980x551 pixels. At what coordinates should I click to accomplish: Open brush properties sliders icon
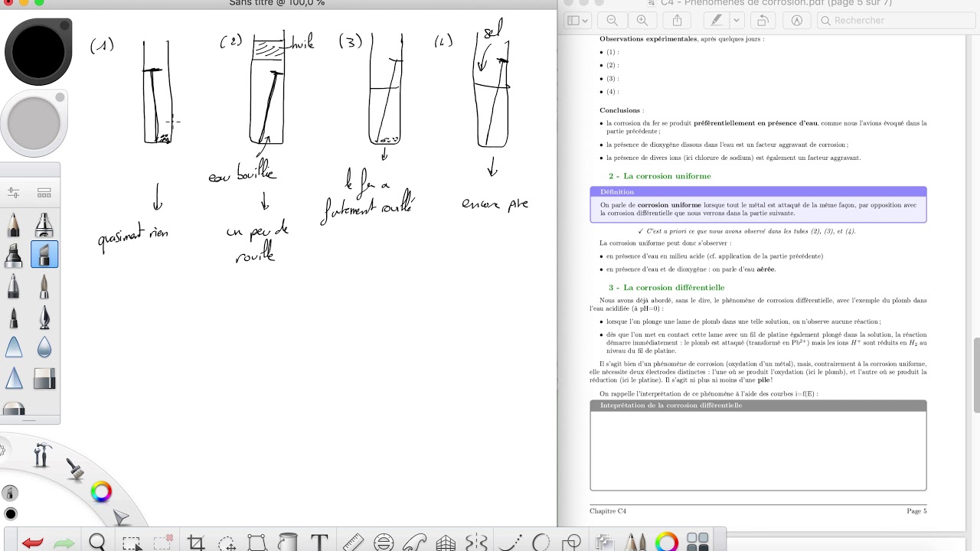(13, 193)
